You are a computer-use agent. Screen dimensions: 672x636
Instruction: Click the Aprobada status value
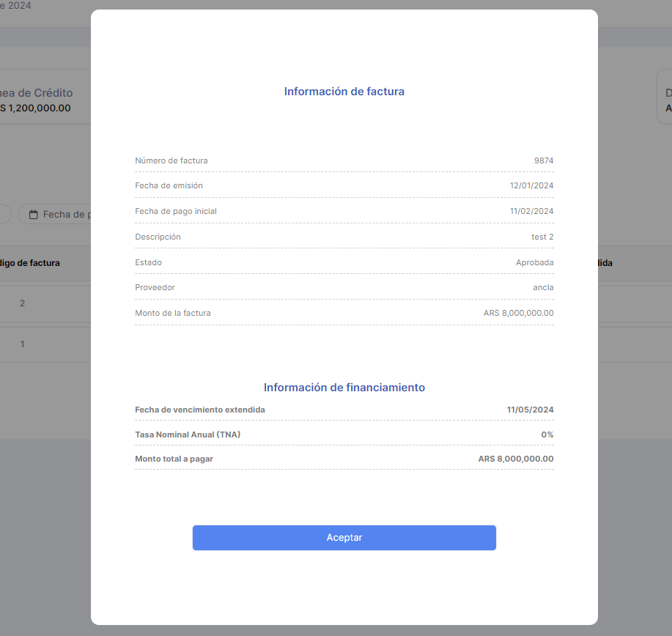tap(534, 262)
